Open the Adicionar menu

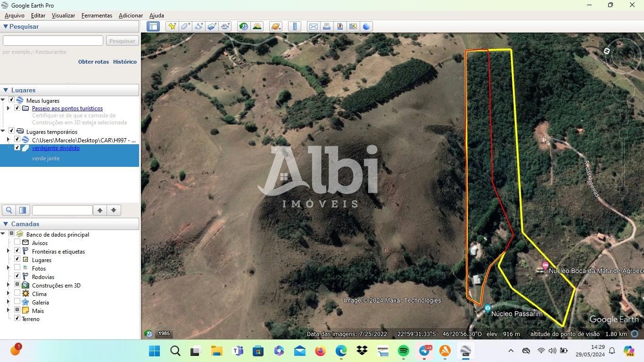(x=131, y=16)
